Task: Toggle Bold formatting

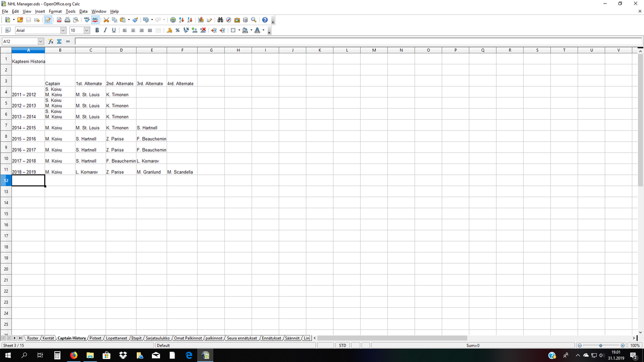Action: pyautogui.click(x=97, y=30)
